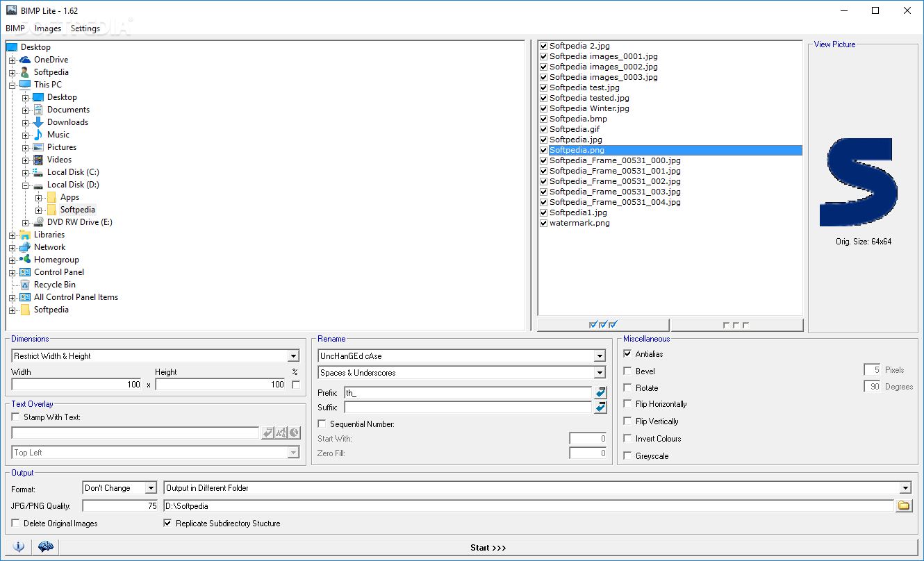Open the Settings menu
Screen dimensions: 924x561
click(x=85, y=28)
